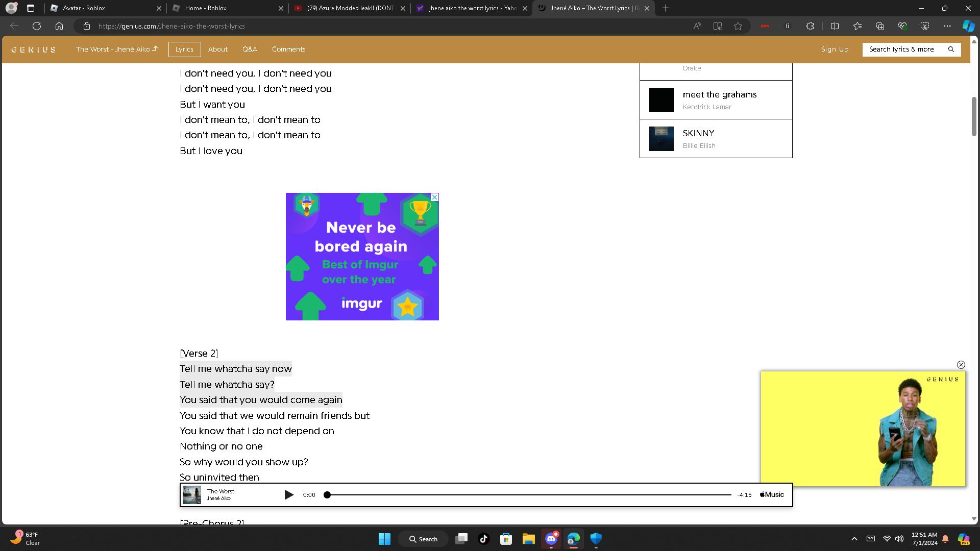The width and height of the screenshot is (980, 551).
Task: Start Read aloud for this page
Action: pyautogui.click(x=697, y=26)
